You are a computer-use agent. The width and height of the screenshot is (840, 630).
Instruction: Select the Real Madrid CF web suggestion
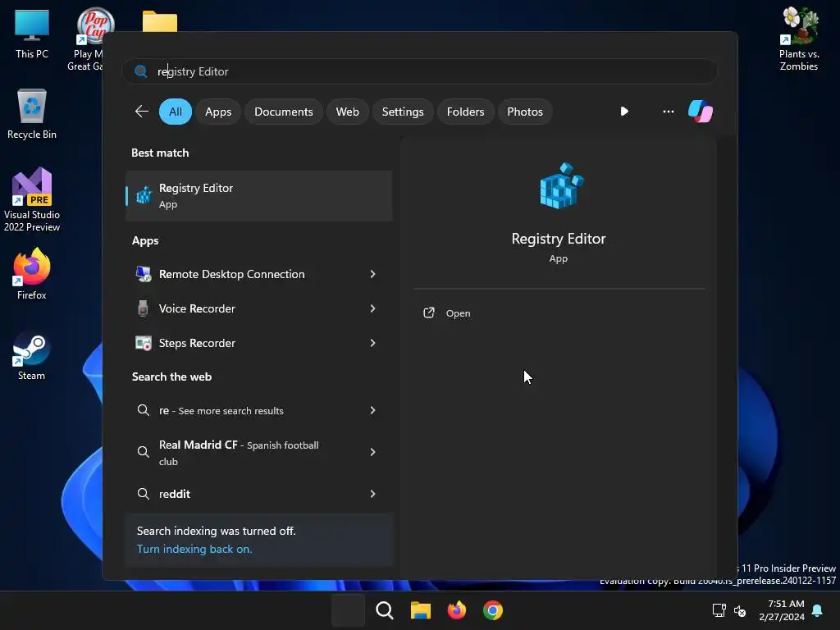click(x=239, y=453)
